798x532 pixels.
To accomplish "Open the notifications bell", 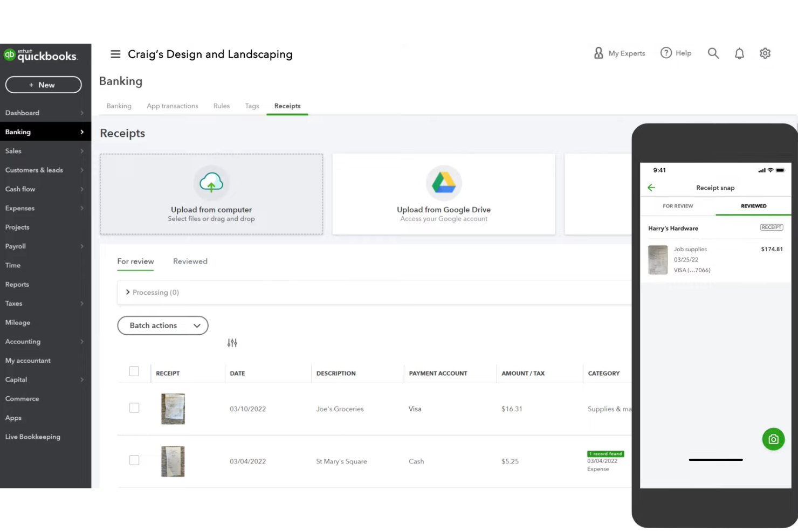I will click(x=739, y=53).
